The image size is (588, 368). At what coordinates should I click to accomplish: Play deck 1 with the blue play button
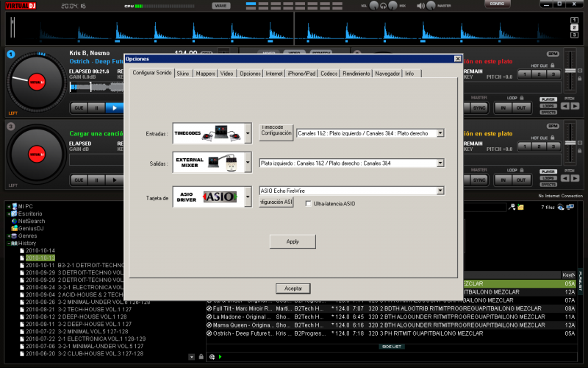pos(115,107)
